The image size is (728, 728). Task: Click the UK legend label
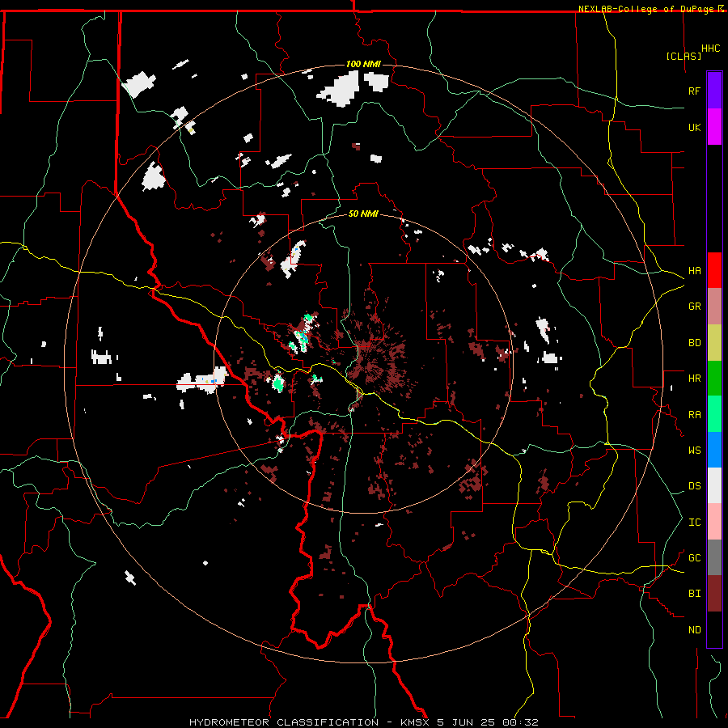click(x=694, y=127)
